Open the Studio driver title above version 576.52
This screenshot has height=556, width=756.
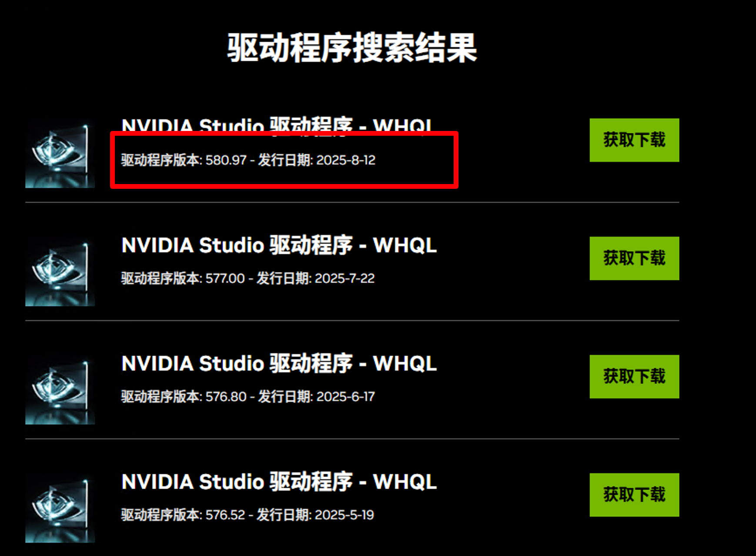(279, 482)
